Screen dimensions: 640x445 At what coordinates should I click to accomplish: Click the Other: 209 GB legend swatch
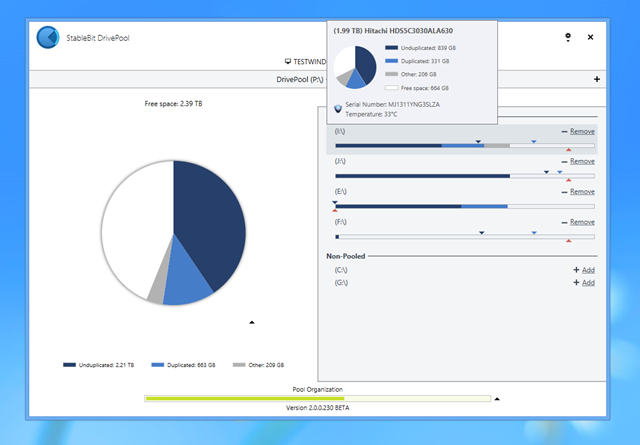point(239,365)
